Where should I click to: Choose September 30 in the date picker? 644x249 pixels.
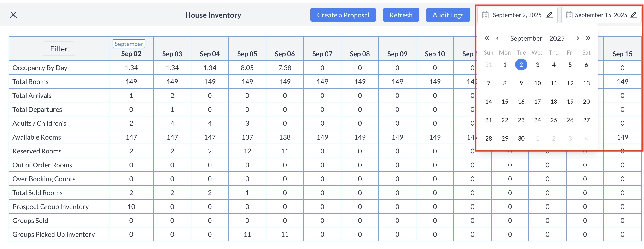point(521,139)
